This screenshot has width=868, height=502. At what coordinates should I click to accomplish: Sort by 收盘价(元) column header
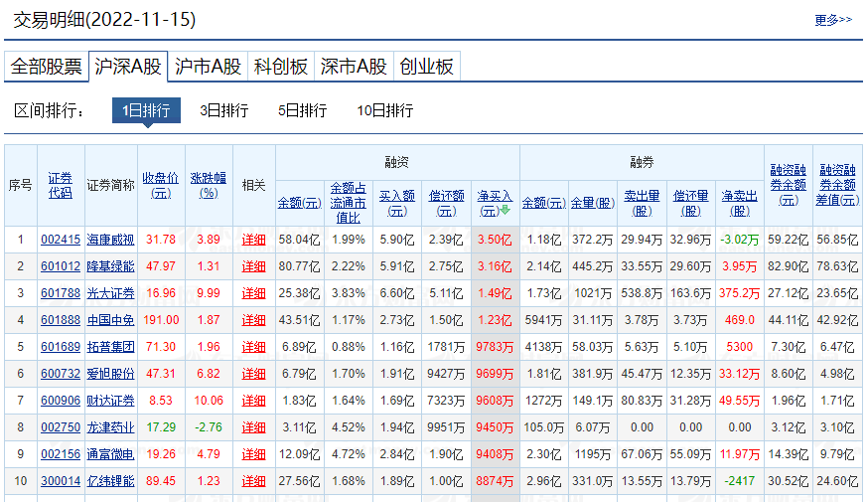click(161, 185)
